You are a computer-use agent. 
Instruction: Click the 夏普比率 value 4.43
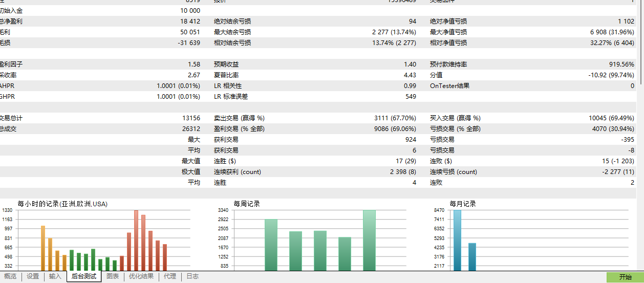coord(410,75)
